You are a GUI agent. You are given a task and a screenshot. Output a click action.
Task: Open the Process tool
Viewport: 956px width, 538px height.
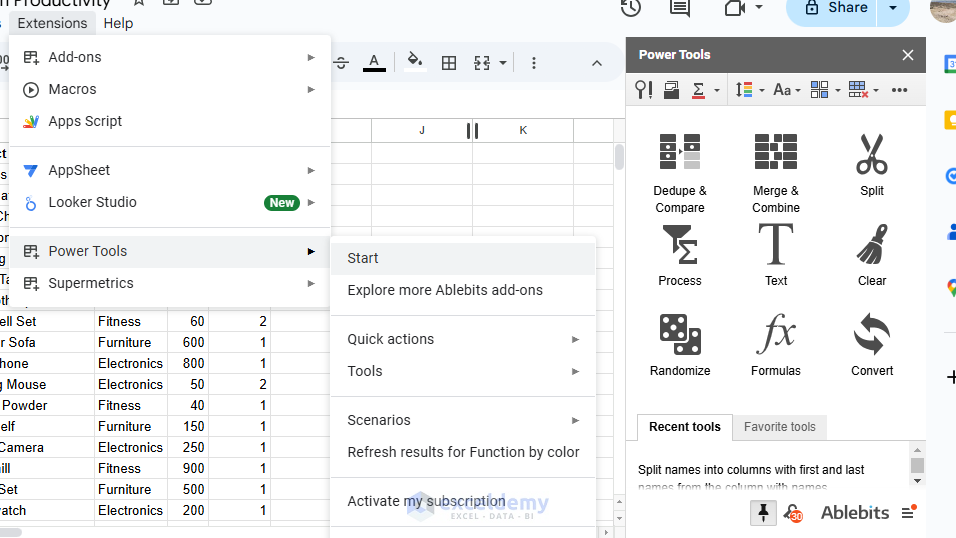click(680, 256)
